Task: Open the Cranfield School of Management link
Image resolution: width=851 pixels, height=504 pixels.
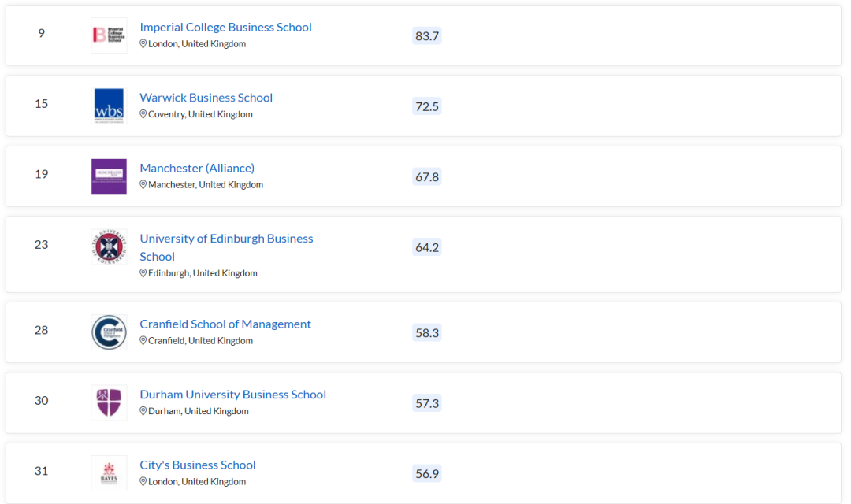Action: tap(225, 324)
